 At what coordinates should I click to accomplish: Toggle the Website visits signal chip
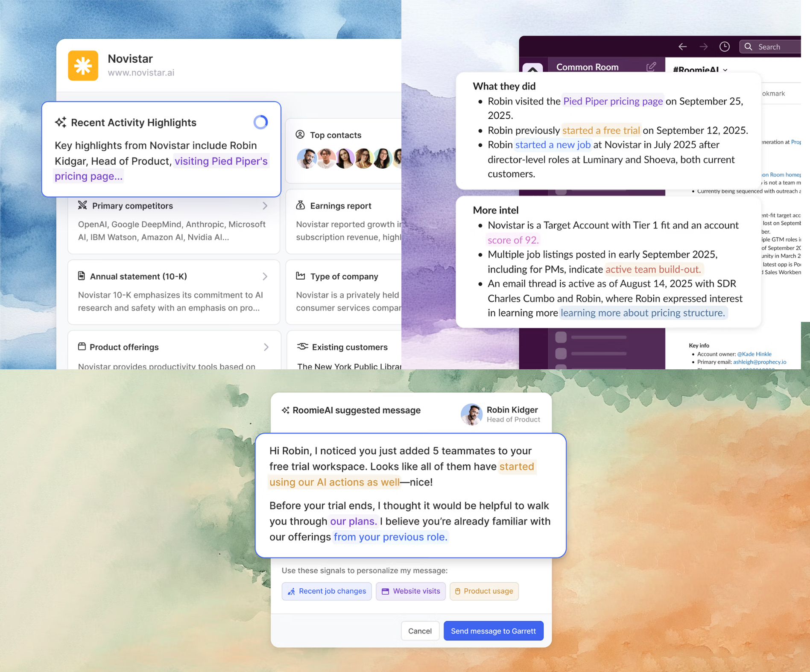click(x=411, y=591)
